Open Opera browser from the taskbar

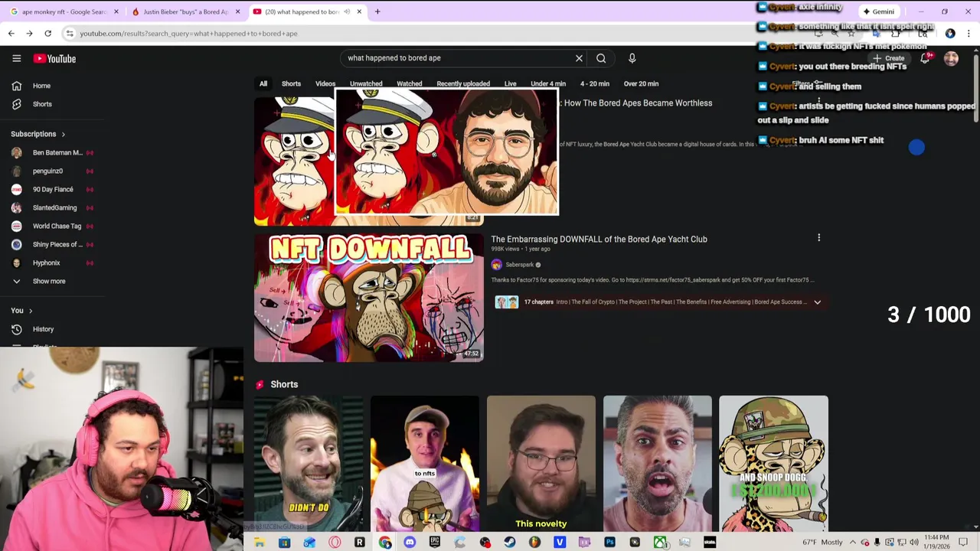[335, 543]
